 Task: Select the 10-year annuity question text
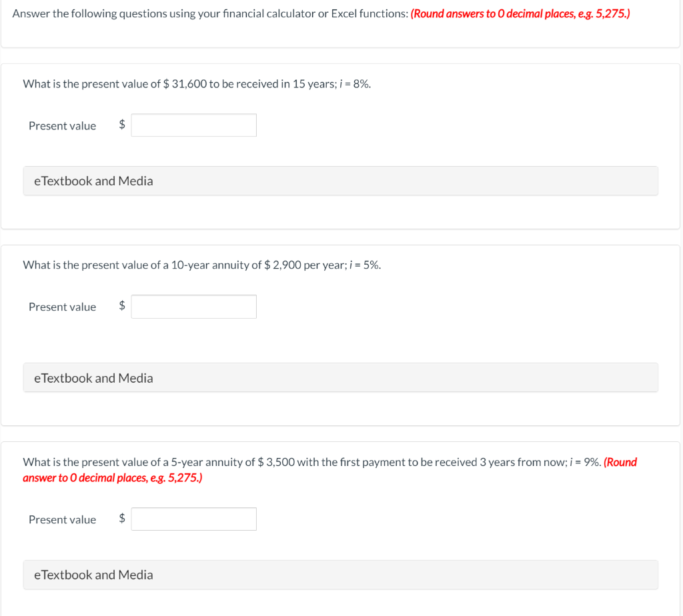click(x=201, y=265)
